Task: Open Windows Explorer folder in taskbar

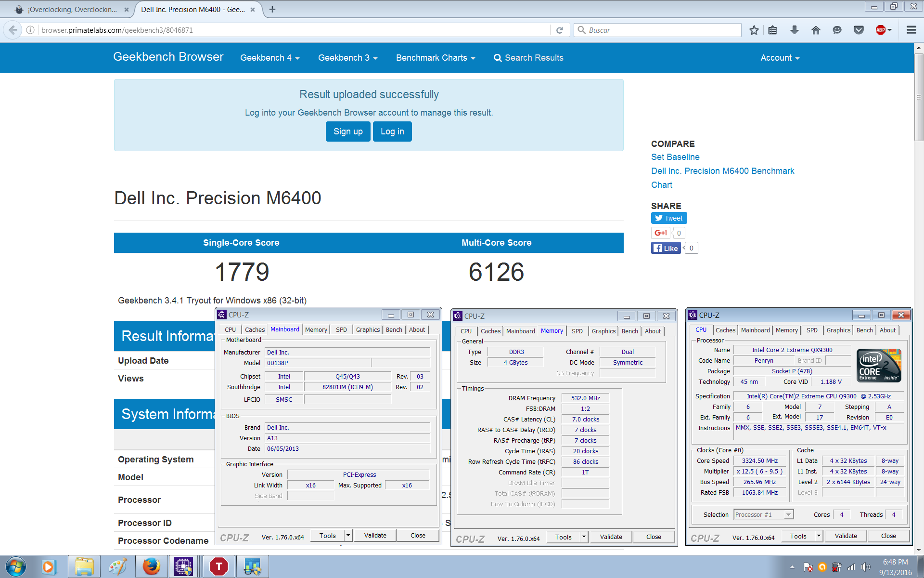Action: pos(84,566)
